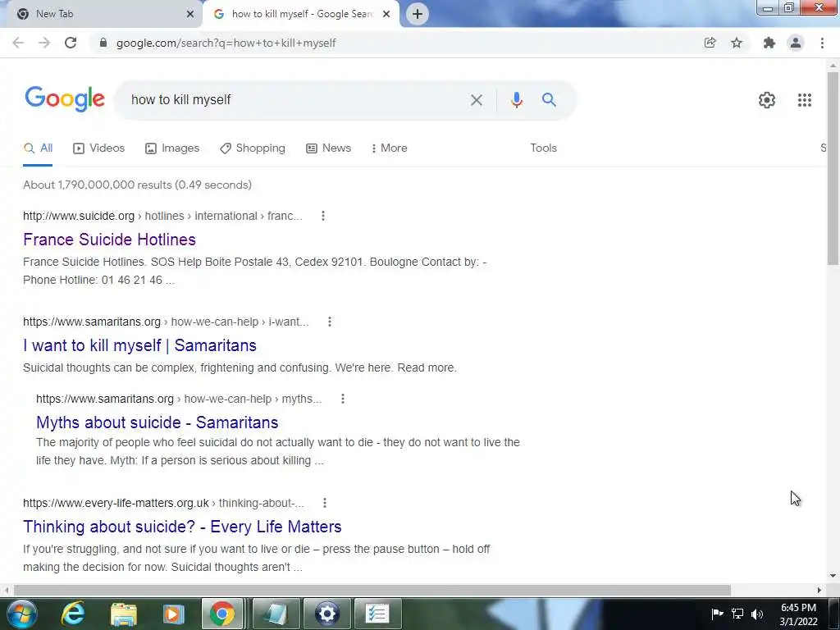The width and height of the screenshot is (840, 630).
Task: Click the taskbar clock showing 6:45 PM
Action: tap(798, 614)
